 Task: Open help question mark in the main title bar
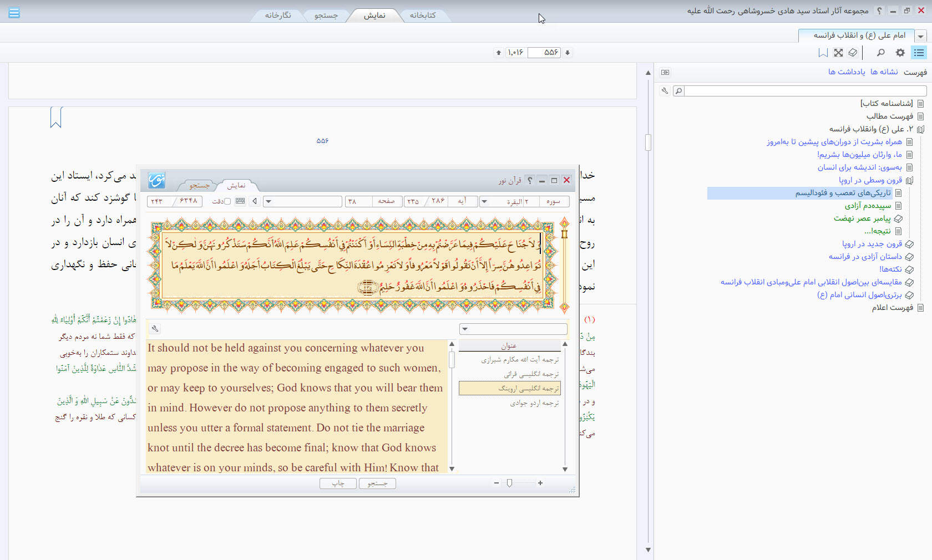(879, 11)
